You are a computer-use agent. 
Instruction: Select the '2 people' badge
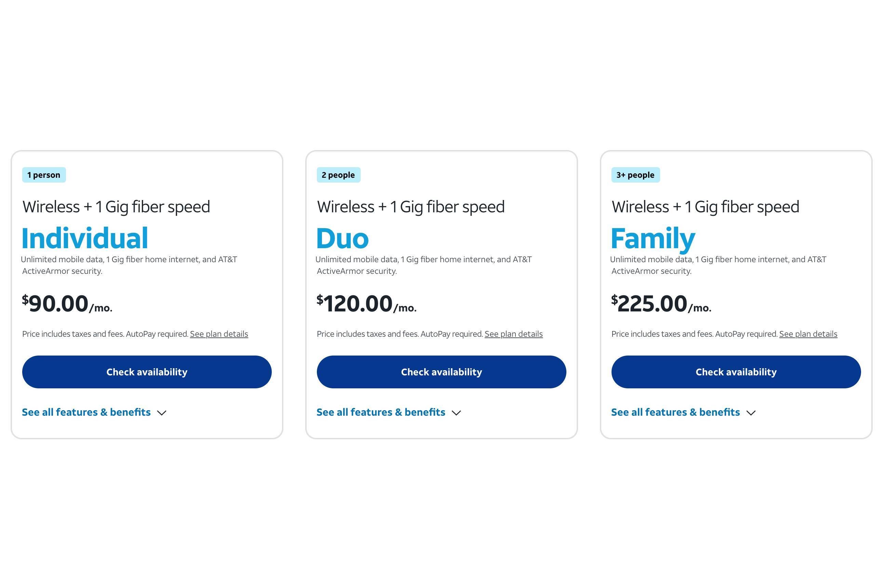(x=338, y=175)
